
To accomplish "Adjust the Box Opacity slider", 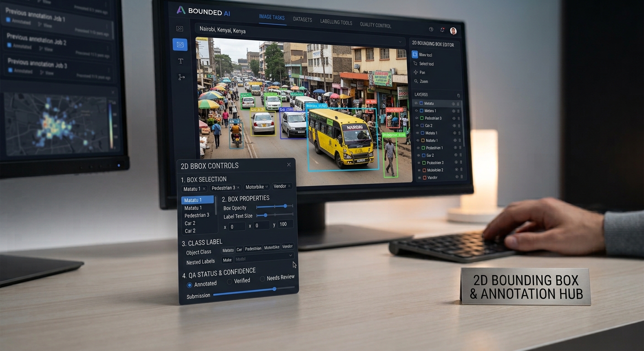I will pyautogui.click(x=274, y=207).
